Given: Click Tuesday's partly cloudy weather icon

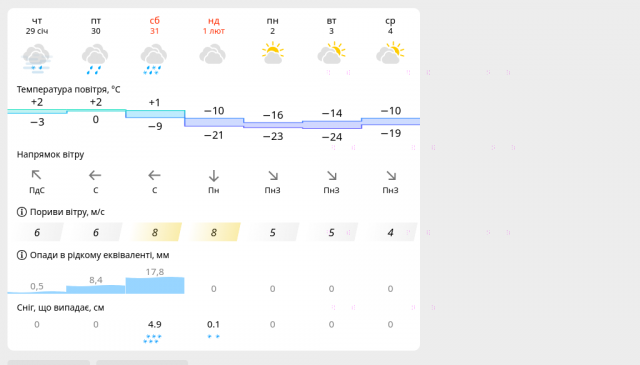Looking at the screenshot, I should point(331,53).
